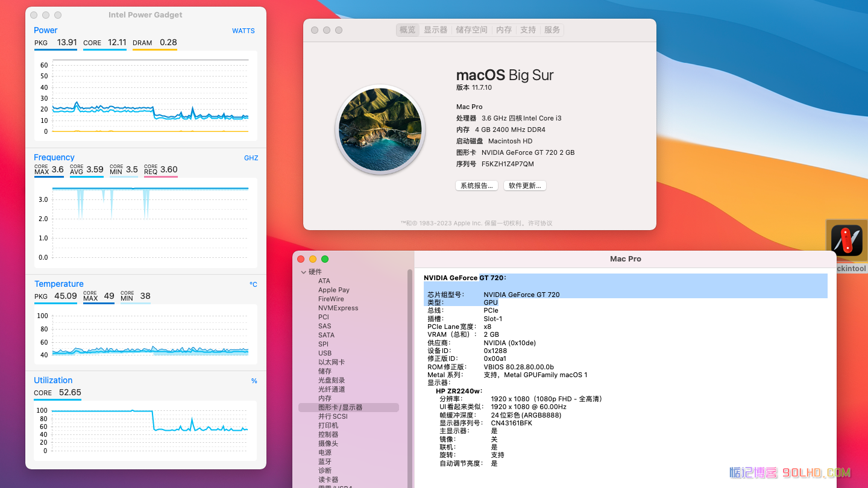The image size is (868, 488).
Task: Click the 系统报告... button
Action: (x=477, y=186)
